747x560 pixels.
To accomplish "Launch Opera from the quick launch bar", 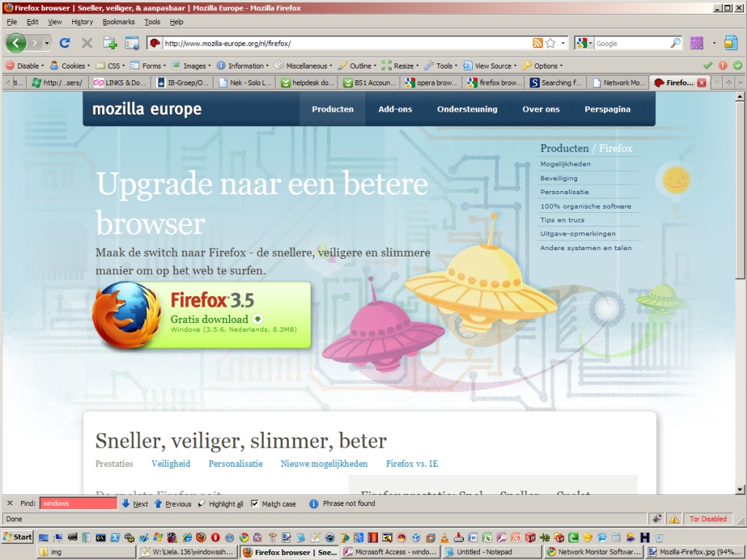I will (215, 537).
